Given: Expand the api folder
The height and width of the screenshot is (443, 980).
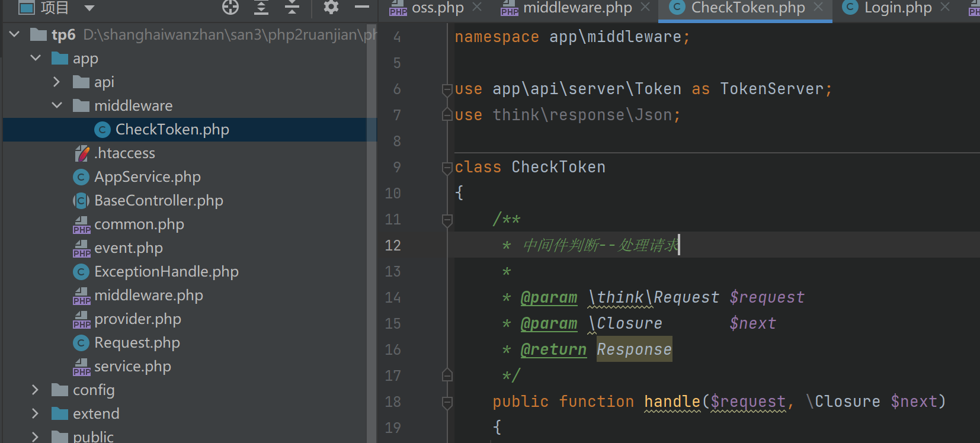Looking at the screenshot, I should pos(57,82).
